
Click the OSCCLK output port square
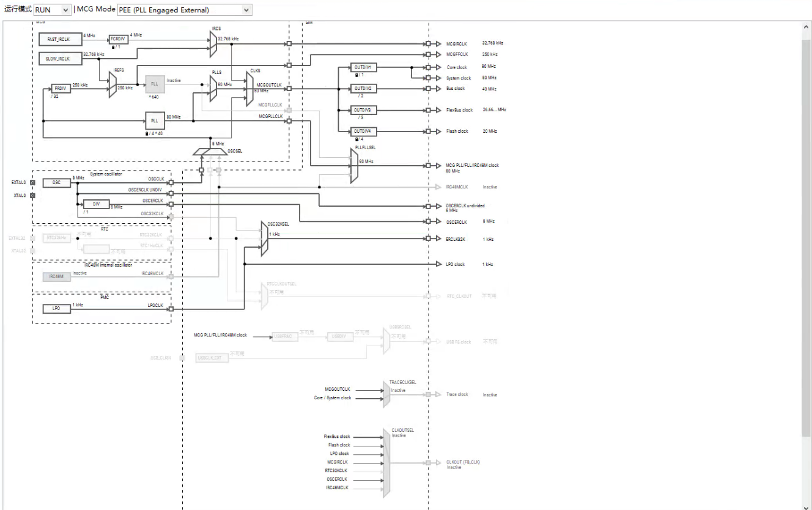pyautogui.click(x=171, y=182)
